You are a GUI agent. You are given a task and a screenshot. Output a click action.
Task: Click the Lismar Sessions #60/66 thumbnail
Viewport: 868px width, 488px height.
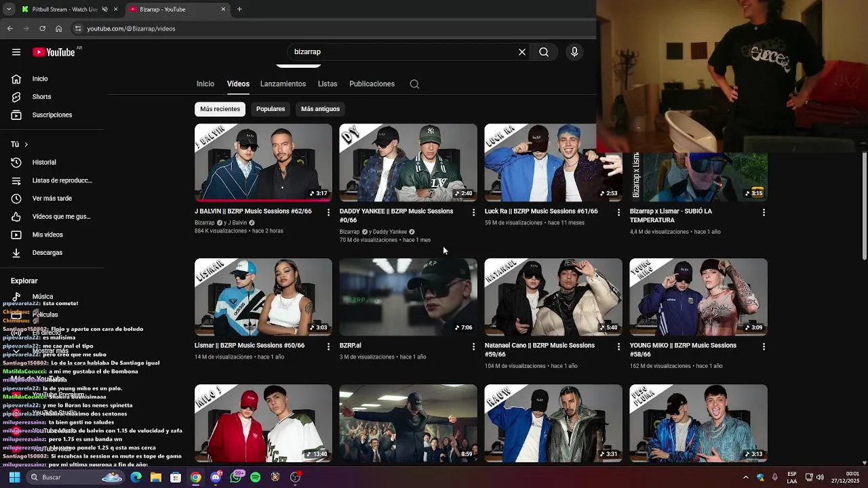(x=263, y=297)
